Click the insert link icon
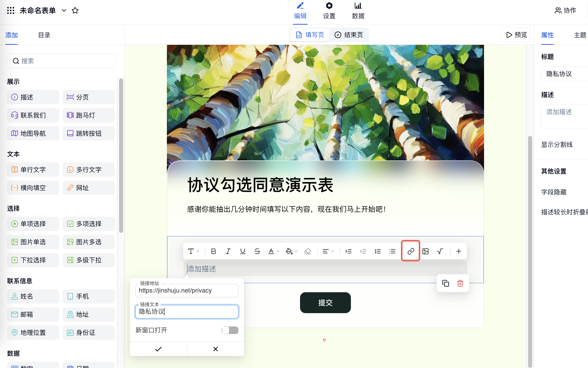 click(x=411, y=251)
